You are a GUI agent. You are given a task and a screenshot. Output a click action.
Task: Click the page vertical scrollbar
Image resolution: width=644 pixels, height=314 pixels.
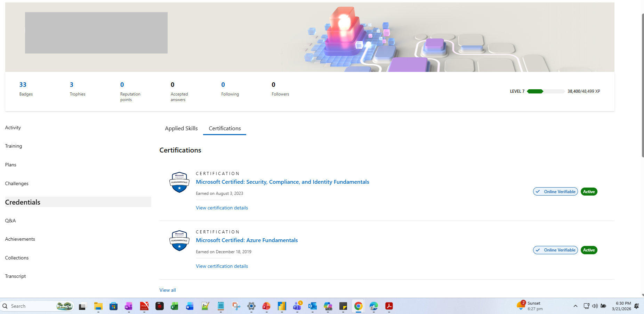(x=642, y=86)
